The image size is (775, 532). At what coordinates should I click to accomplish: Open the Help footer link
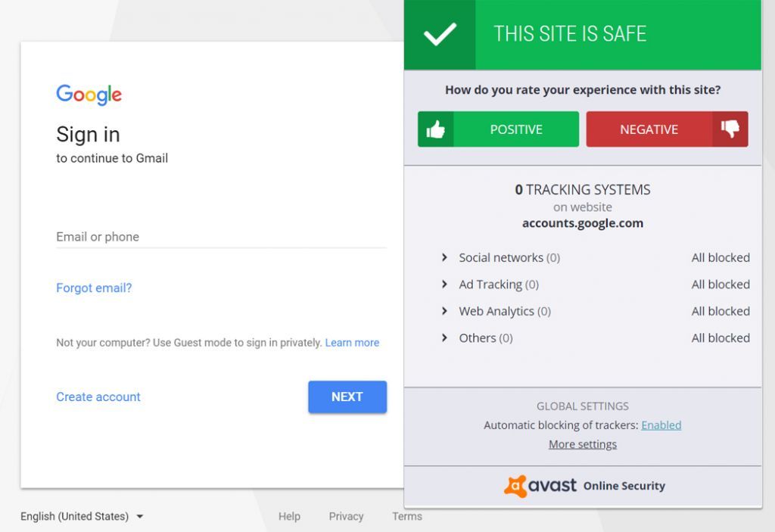[289, 516]
